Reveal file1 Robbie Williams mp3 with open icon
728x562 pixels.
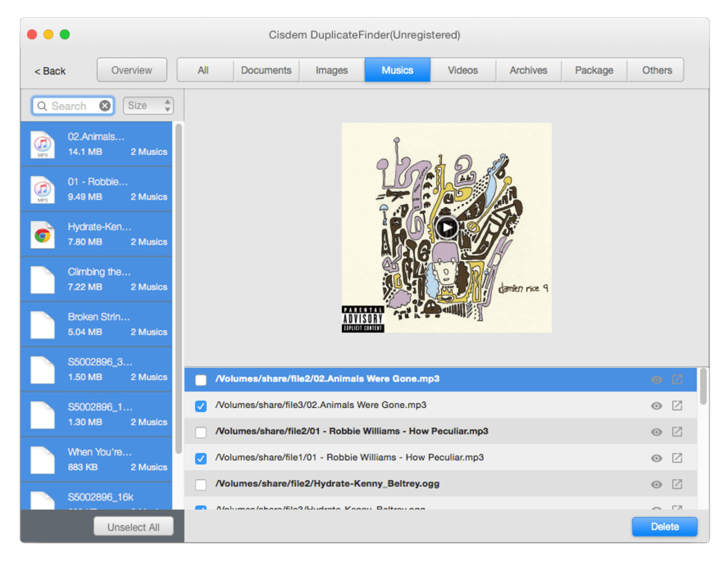(x=677, y=458)
